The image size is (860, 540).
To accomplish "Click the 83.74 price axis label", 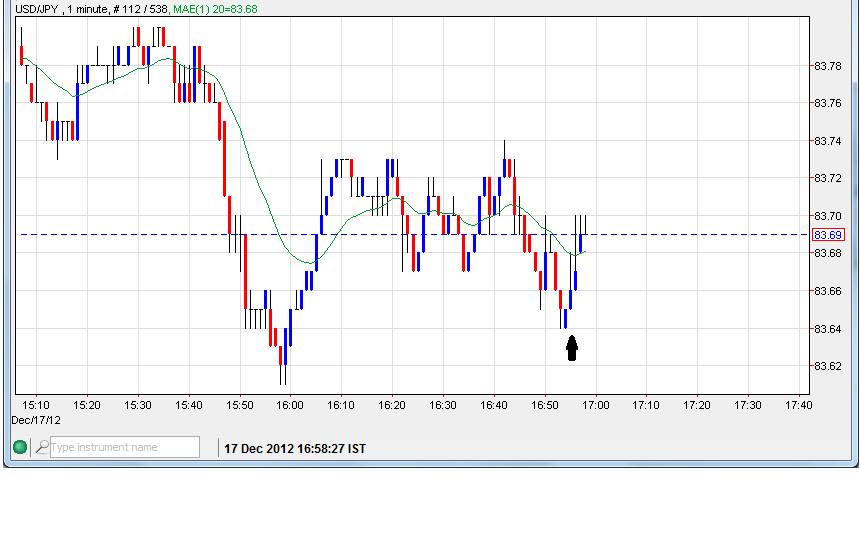I will [x=828, y=141].
